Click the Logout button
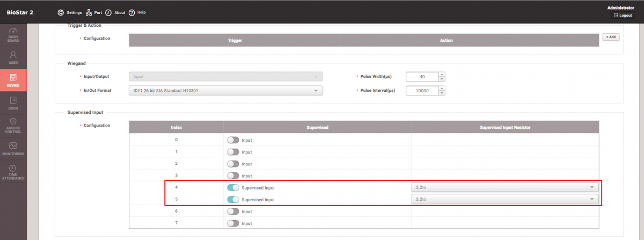This screenshot has width=644, height=240. (x=623, y=16)
